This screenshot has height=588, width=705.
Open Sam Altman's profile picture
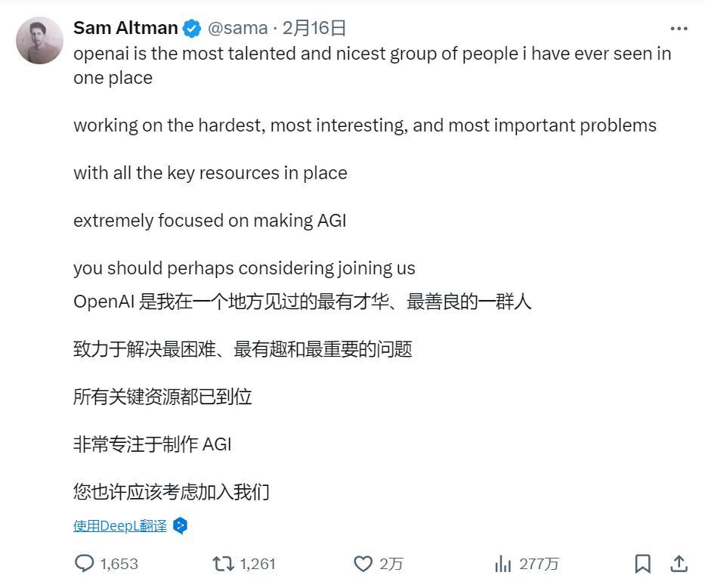[x=39, y=40]
